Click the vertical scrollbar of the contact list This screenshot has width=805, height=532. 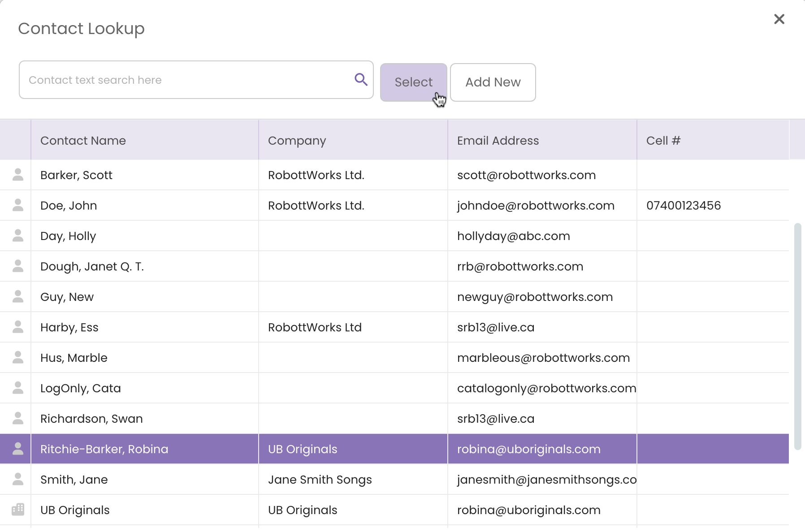click(797, 336)
